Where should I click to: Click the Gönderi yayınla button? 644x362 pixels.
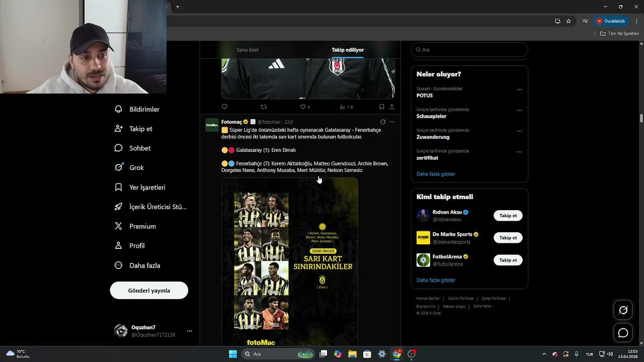point(149,291)
